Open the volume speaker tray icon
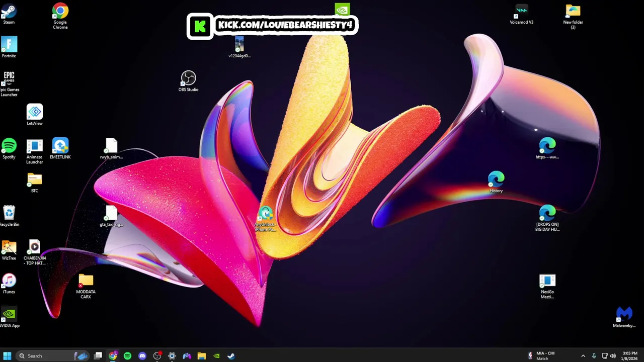 pos(613,356)
